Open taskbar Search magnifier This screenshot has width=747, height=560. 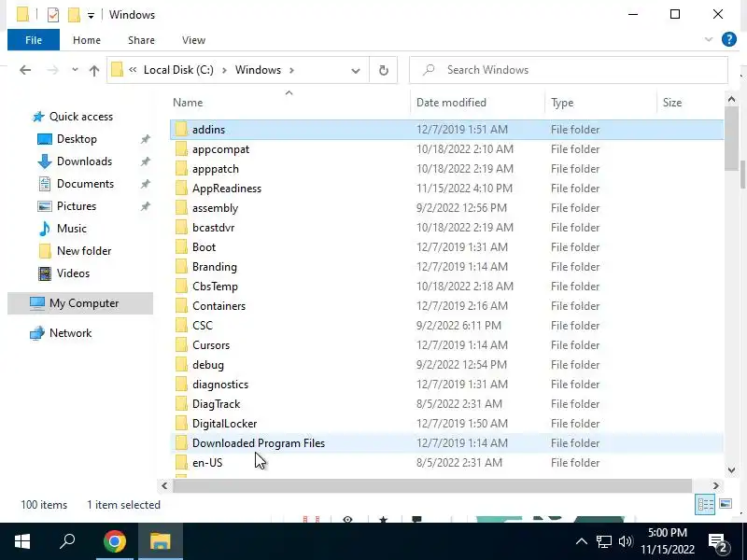click(67, 541)
